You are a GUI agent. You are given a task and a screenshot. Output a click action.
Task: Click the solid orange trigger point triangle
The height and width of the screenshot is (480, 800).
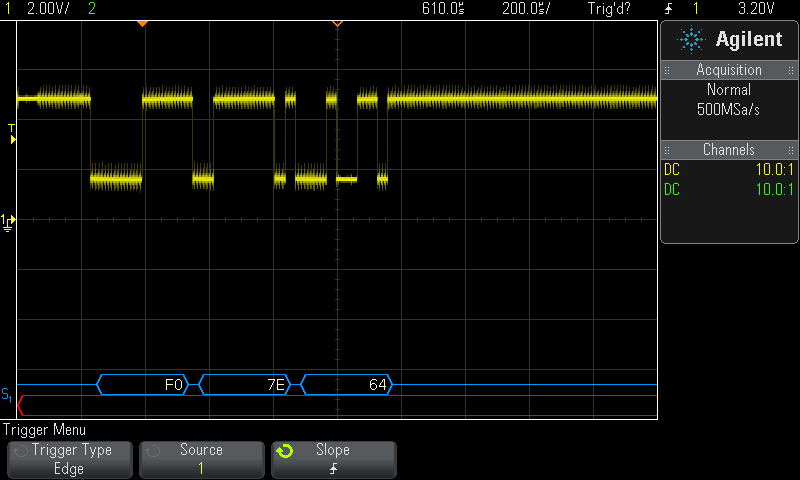(x=142, y=23)
